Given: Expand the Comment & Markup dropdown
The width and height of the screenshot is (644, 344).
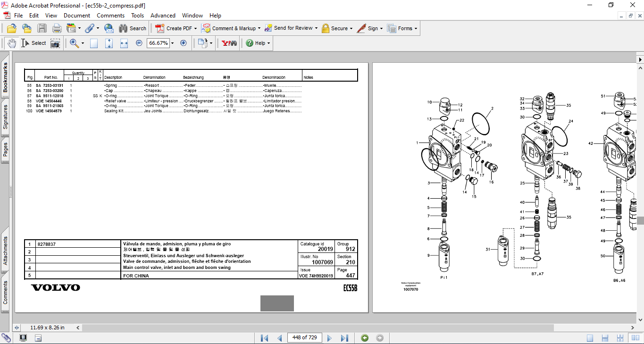Looking at the screenshot, I should 259,28.
